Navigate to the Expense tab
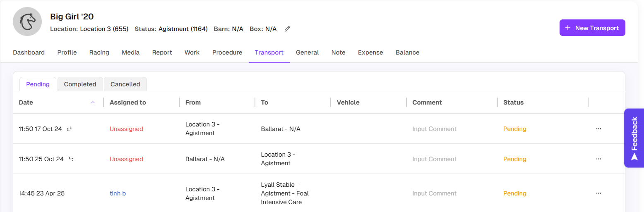This screenshot has width=644, height=212. 370,52
